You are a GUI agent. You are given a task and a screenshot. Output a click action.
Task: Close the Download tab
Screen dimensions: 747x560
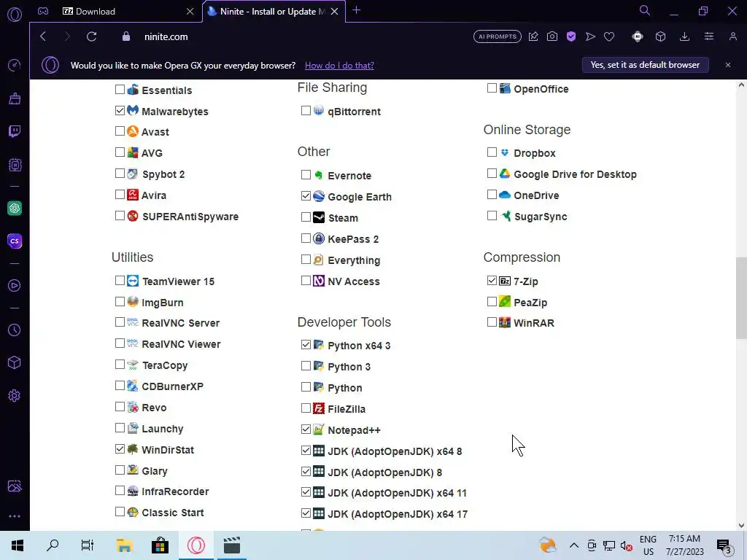(190, 11)
